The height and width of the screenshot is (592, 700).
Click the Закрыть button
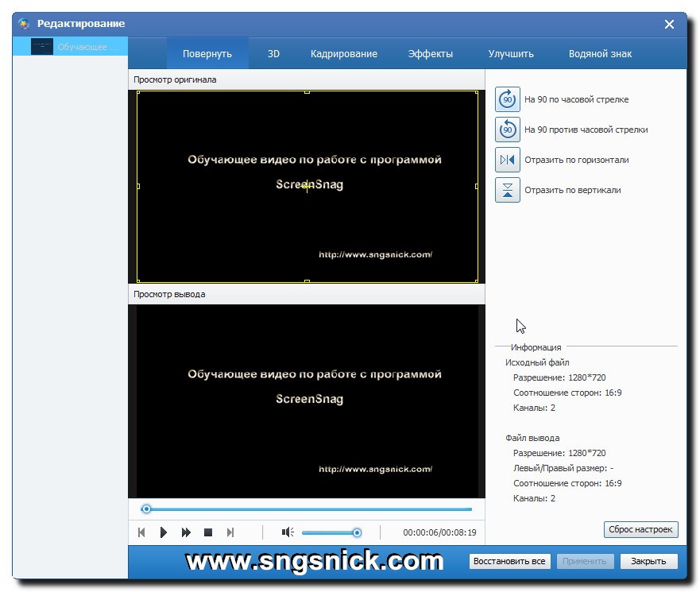pyautogui.click(x=648, y=561)
